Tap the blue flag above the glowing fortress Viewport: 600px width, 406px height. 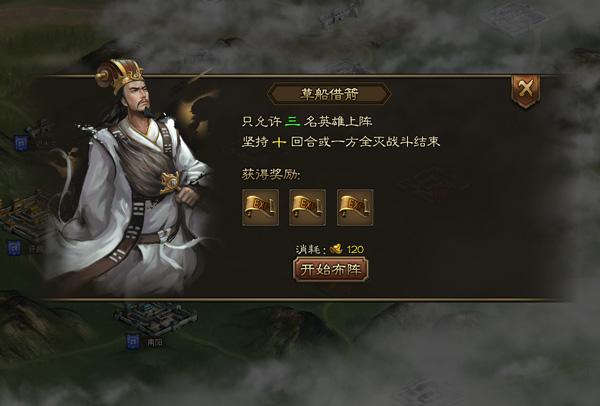(x=21, y=143)
